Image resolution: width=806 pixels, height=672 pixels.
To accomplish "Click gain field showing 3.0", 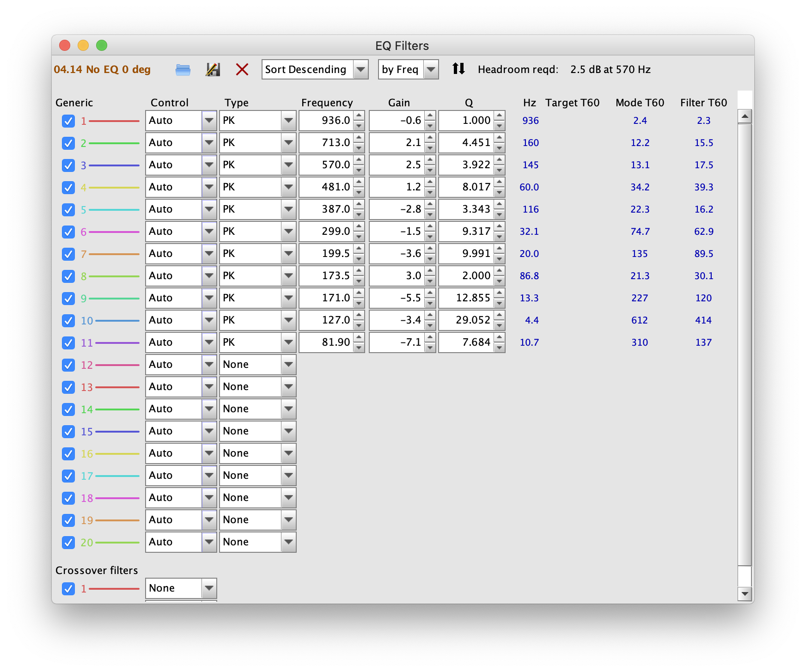I will pyautogui.click(x=397, y=276).
